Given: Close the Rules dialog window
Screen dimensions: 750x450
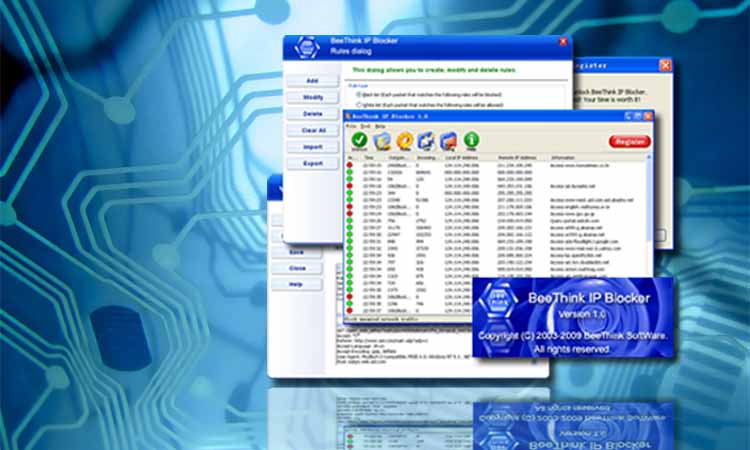Looking at the screenshot, I should click(x=563, y=42).
